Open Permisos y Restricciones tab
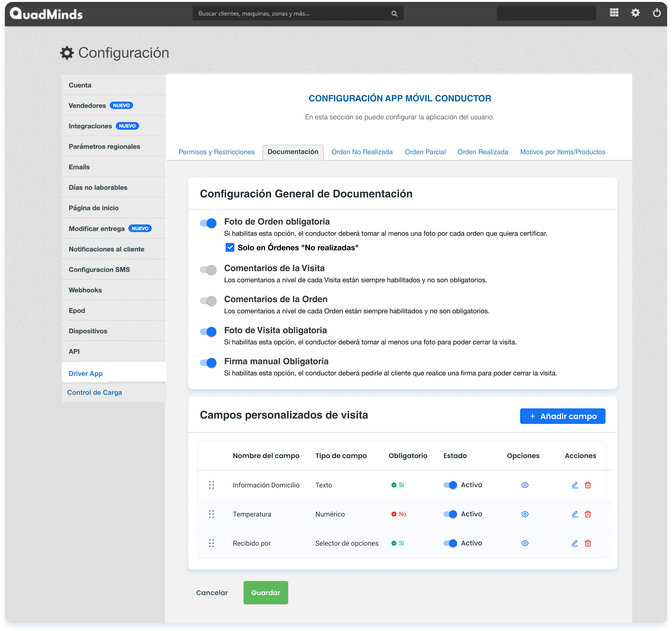 [216, 152]
